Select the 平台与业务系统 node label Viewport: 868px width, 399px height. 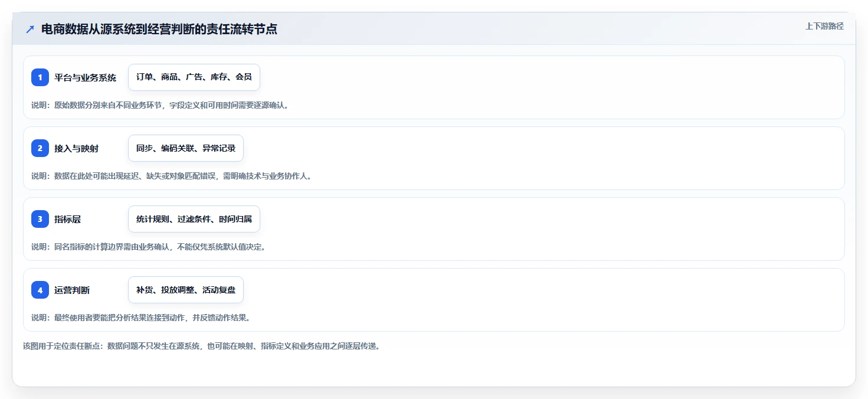click(86, 77)
